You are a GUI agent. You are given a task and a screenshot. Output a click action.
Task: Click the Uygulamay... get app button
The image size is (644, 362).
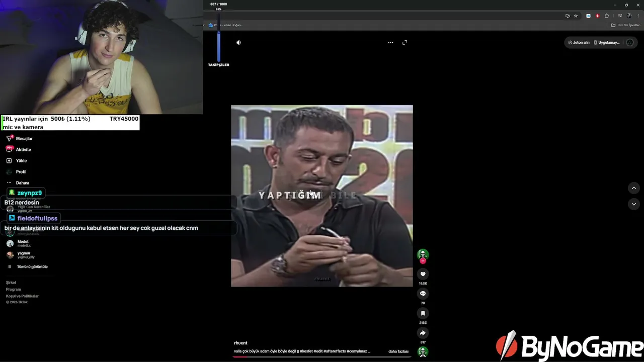(607, 43)
